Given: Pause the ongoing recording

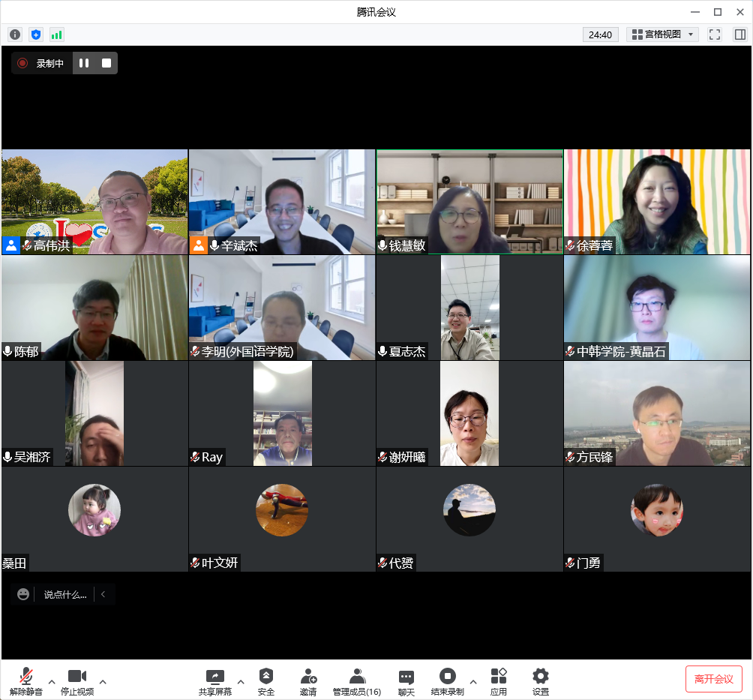Looking at the screenshot, I should [x=84, y=64].
